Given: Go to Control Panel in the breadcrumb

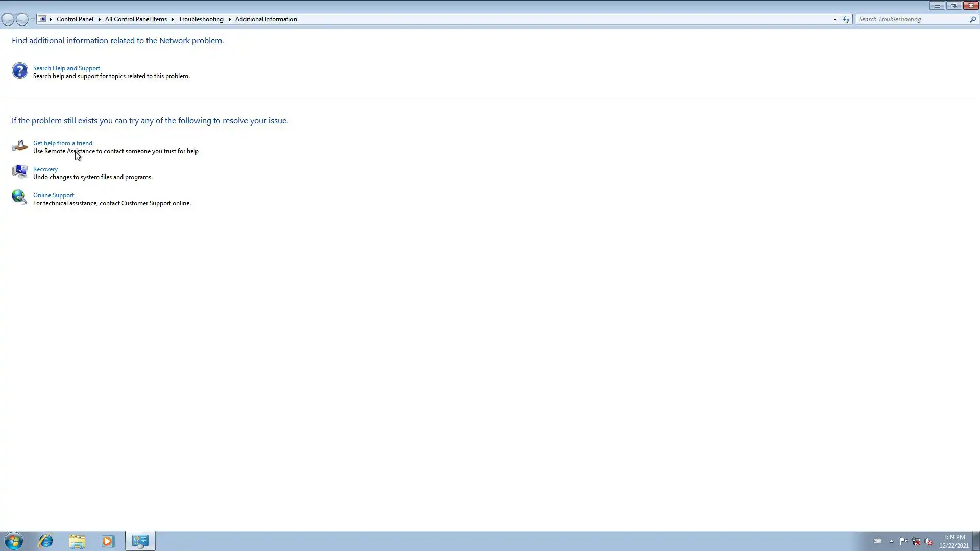Looking at the screenshot, I should coord(75,19).
